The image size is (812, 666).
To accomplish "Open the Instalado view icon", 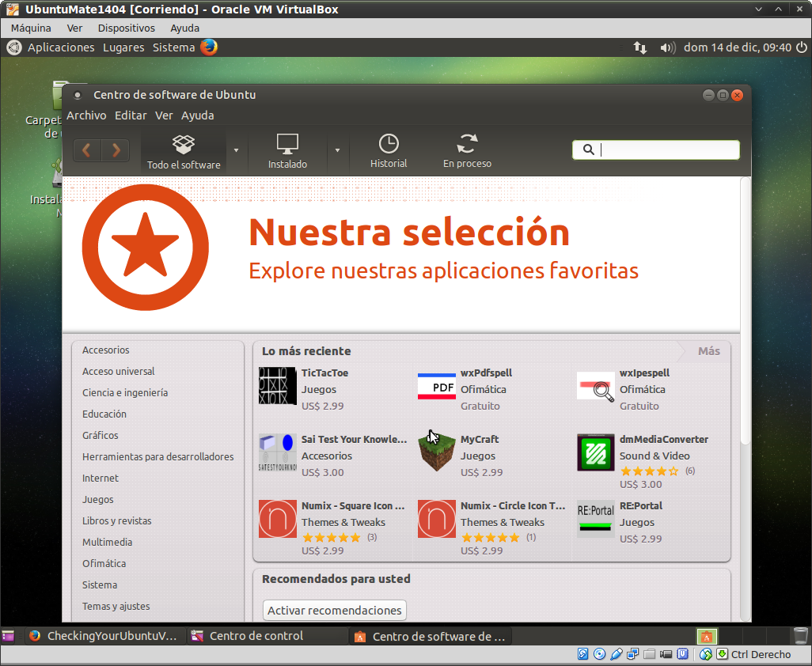I will [287, 145].
